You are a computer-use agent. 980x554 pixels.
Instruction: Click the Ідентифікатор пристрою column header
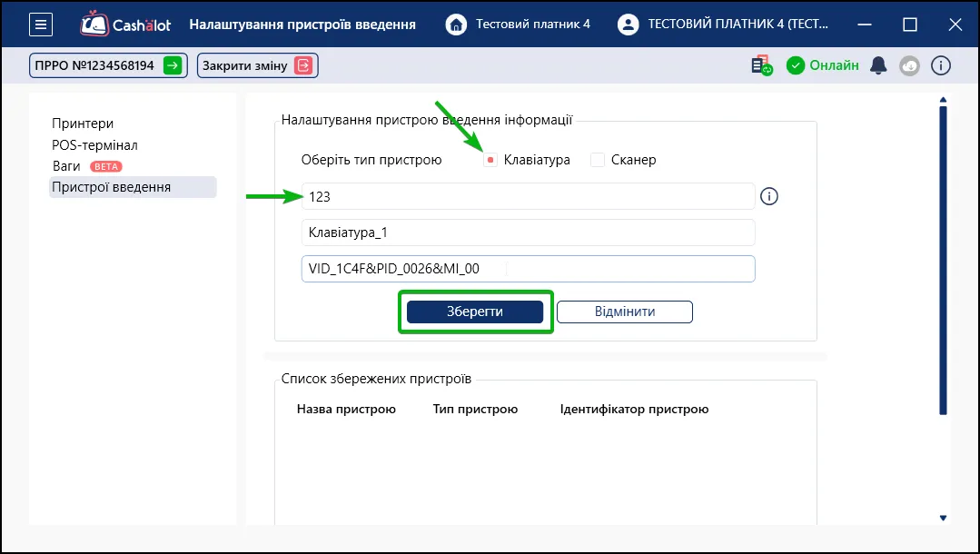(x=634, y=409)
